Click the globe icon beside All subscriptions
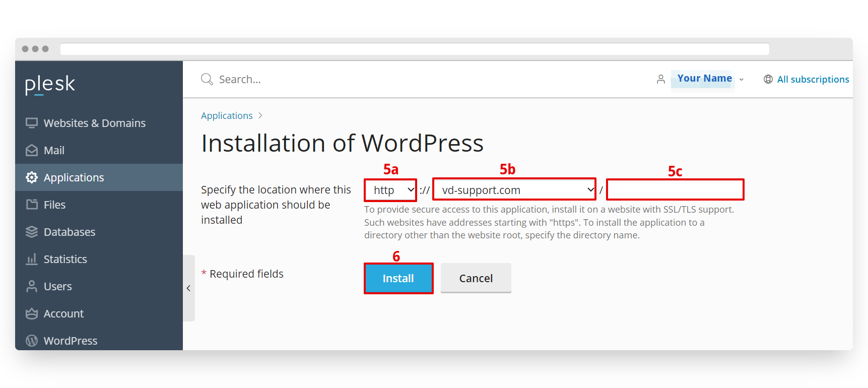This screenshot has height=388, width=868. click(768, 79)
